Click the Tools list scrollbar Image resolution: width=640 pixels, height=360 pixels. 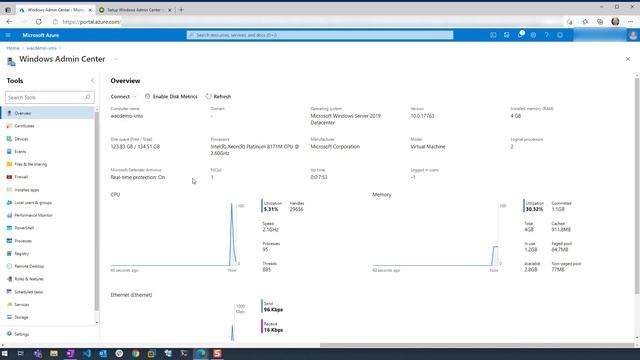[97, 211]
